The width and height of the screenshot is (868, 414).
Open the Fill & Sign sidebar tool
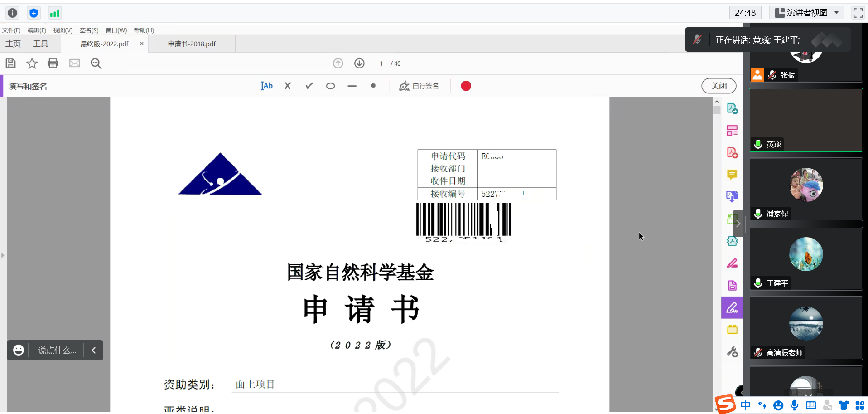pyautogui.click(x=732, y=308)
